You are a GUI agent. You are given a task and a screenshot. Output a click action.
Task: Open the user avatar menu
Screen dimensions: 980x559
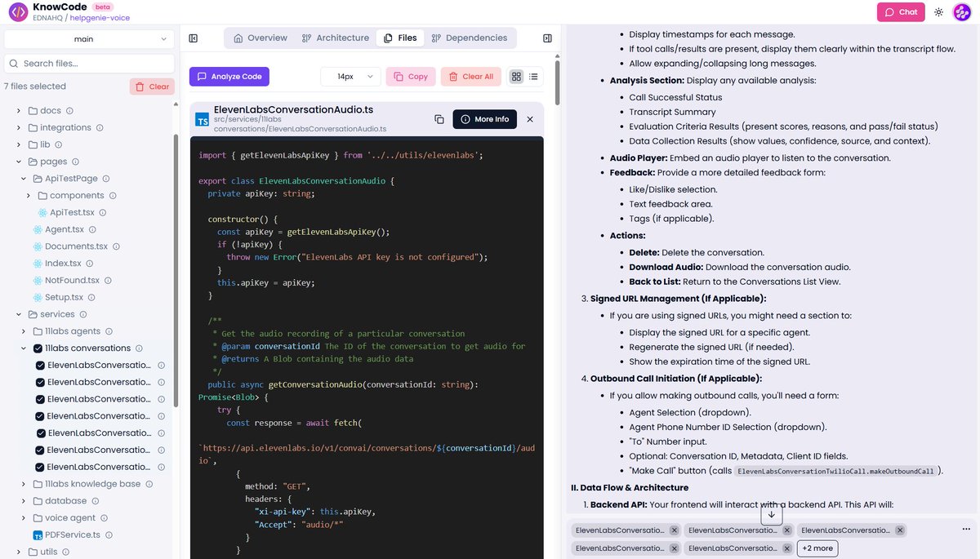click(962, 12)
